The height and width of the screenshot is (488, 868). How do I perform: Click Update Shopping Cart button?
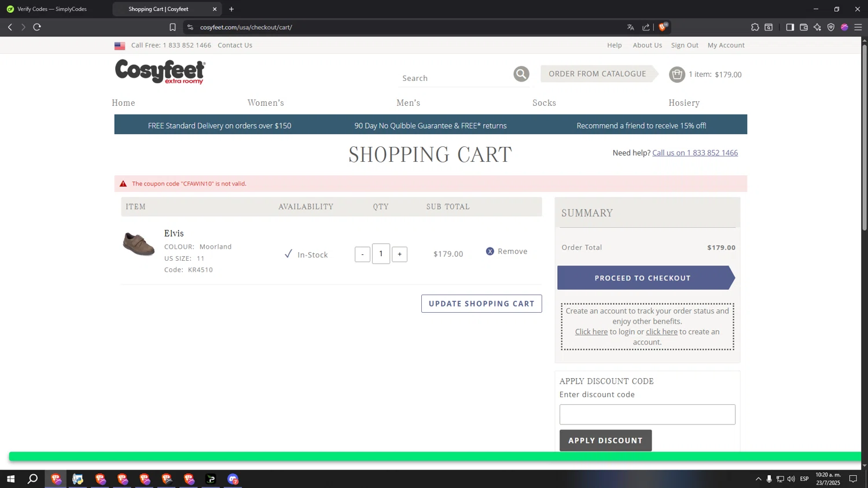481,304
